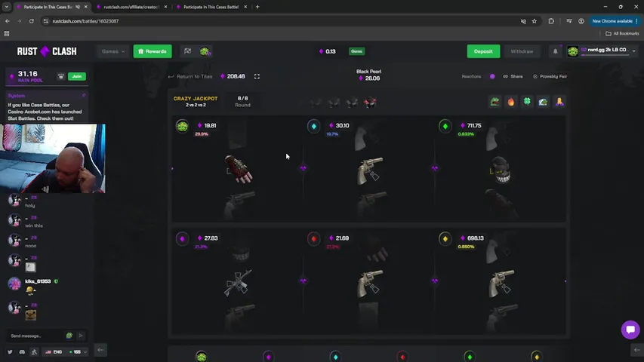Select the first Participate In This Cases tab

coord(48,7)
